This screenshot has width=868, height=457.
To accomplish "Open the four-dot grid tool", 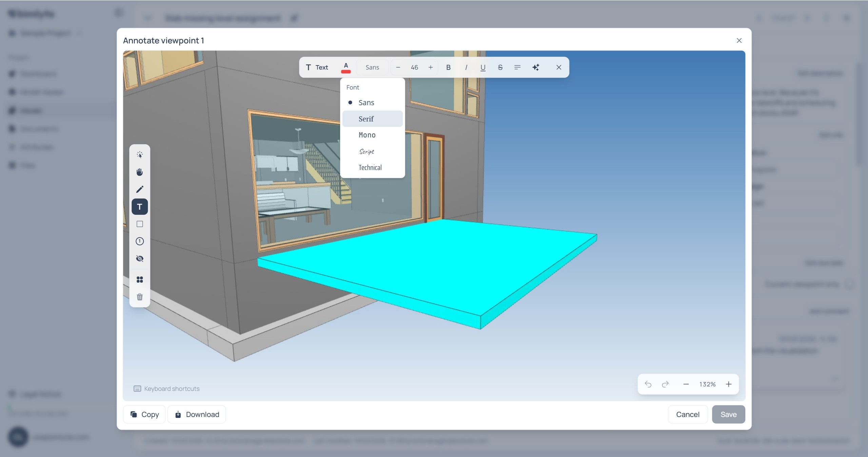I will (x=140, y=280).
